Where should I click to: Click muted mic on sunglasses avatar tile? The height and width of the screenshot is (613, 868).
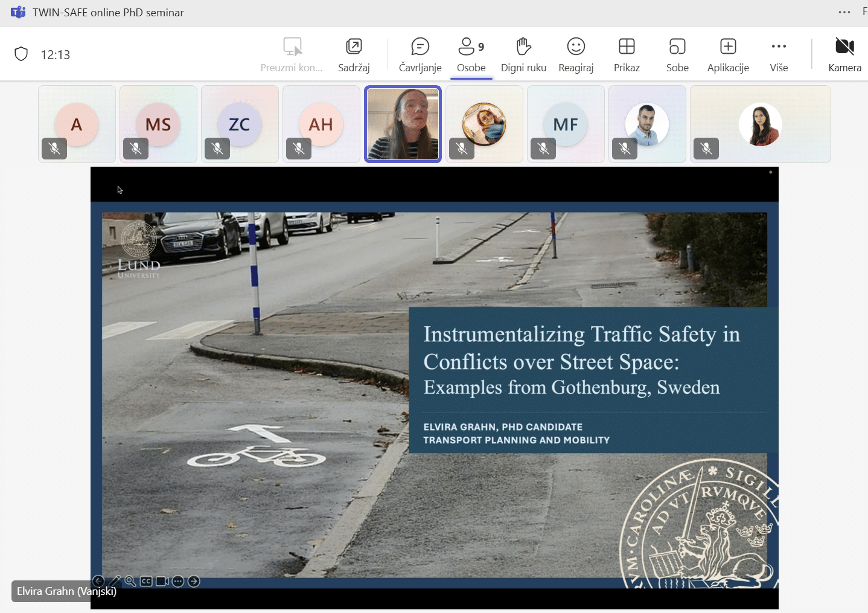[462, 148]
